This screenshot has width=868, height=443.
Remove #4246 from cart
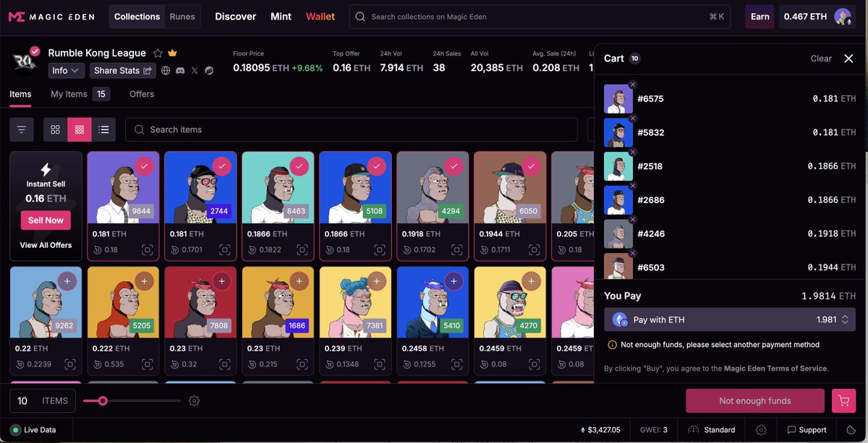coord(633,219)
